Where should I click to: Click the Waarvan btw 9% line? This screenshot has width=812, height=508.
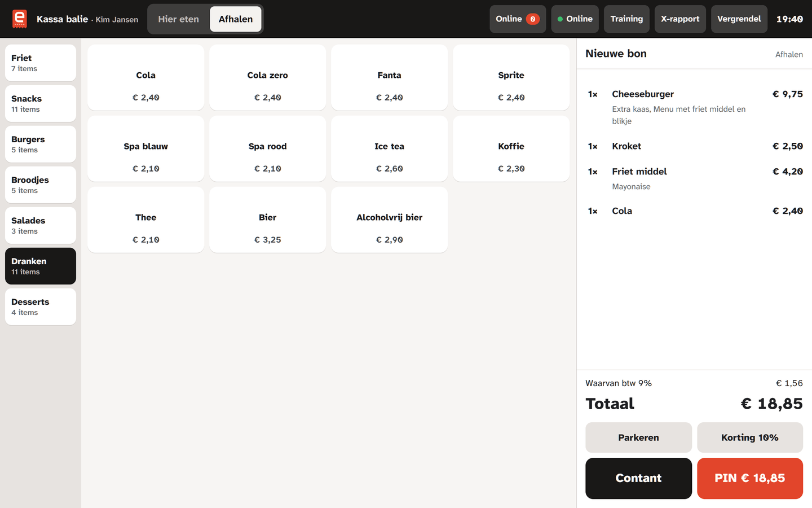694,383
